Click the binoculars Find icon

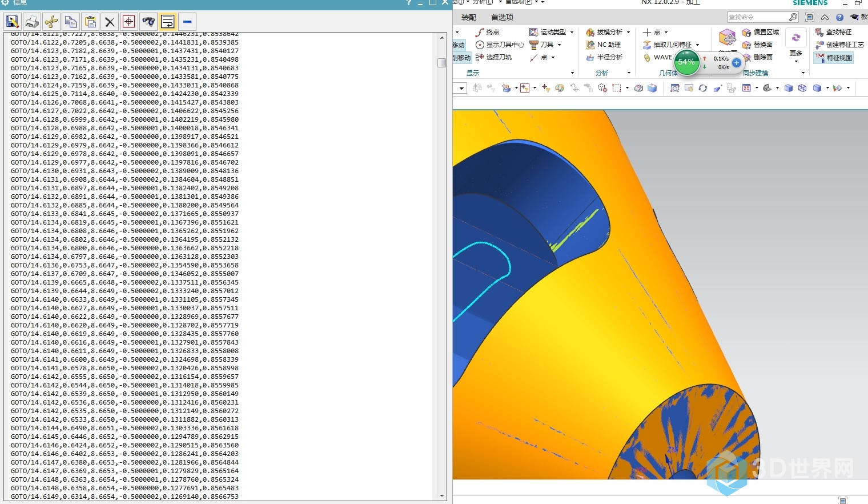[x=148, y=22]
